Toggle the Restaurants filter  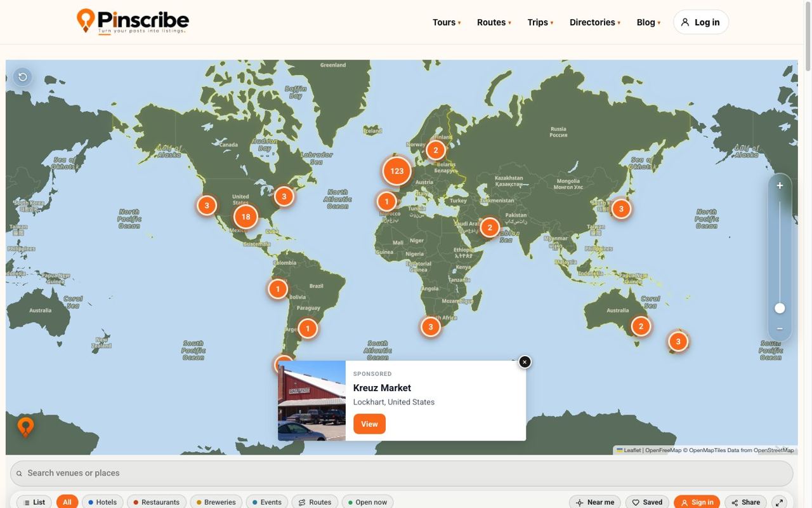tap(157, 502)
